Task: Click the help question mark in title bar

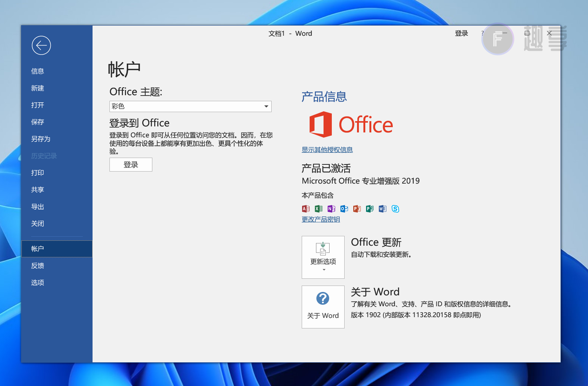Action: [x=483, y=33]
